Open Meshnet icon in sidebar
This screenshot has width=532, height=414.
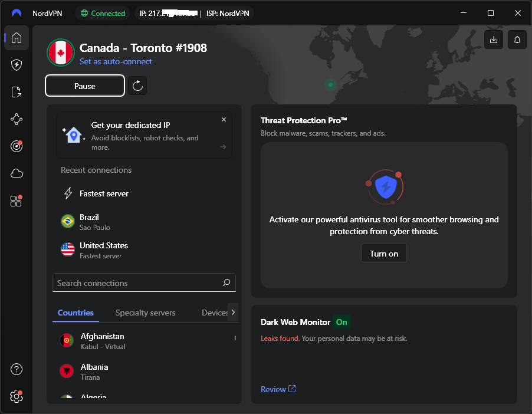pos(17,119)
